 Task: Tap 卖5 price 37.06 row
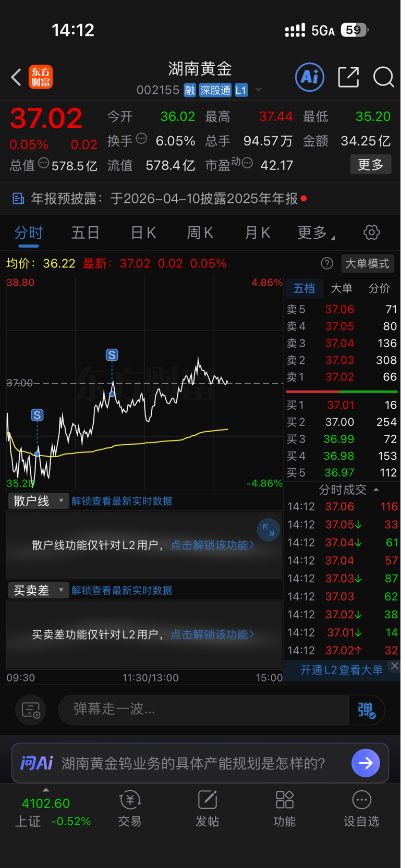pos(342,309)
